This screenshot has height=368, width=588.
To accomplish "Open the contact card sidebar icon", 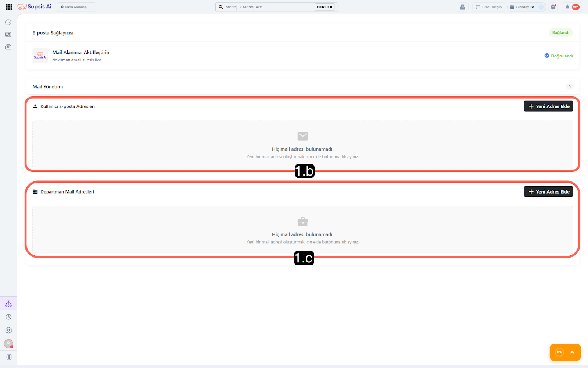I will coord(8,35).
